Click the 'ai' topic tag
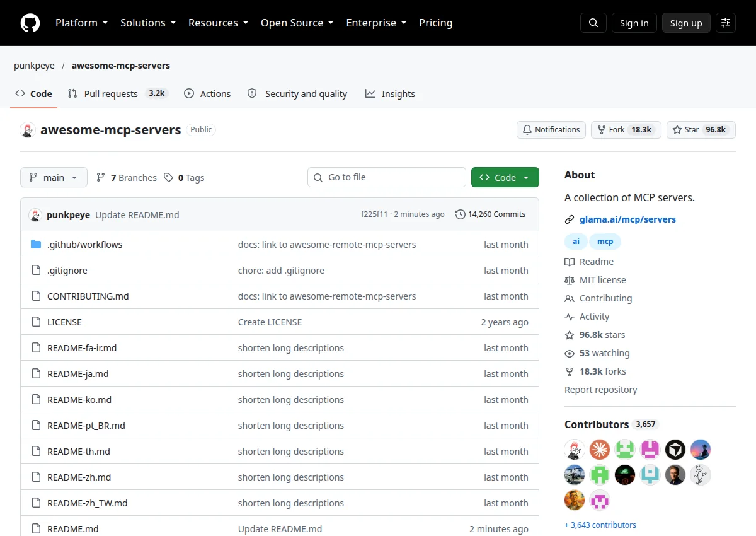The width and height of the screenshot is (756, 536). [576, 242]
